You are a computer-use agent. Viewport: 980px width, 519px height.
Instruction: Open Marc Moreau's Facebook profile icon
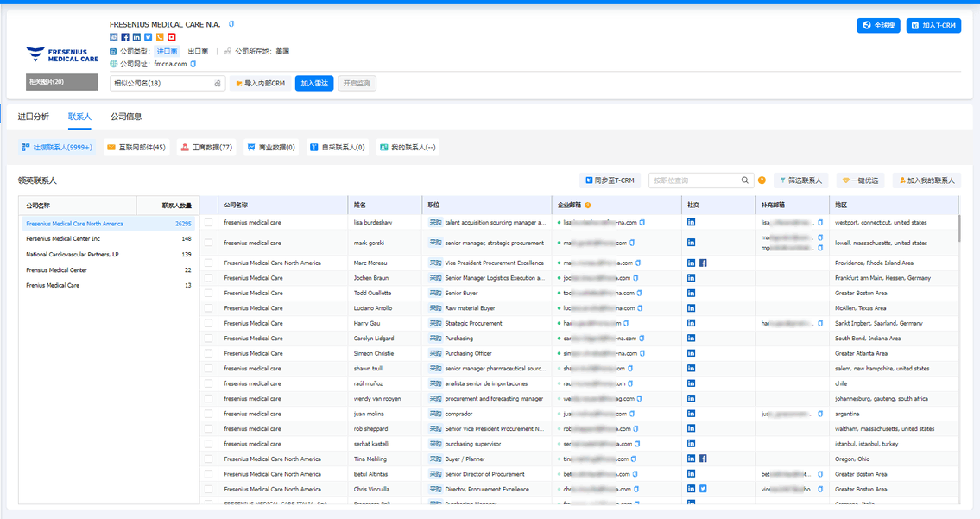point(703,263)
